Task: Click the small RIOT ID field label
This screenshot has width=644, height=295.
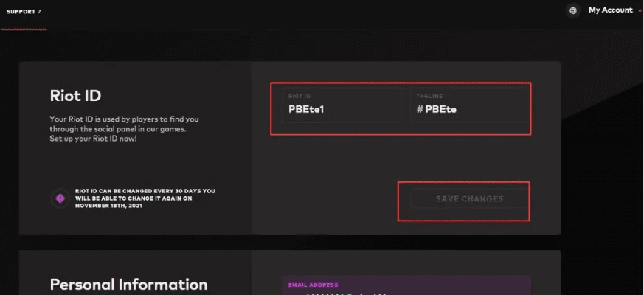Action: point(300,95)
